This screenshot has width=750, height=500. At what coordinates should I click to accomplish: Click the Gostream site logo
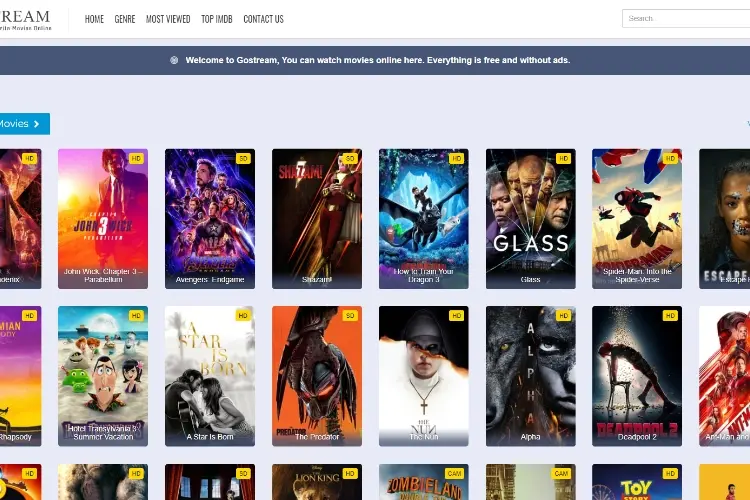[25, 19]
